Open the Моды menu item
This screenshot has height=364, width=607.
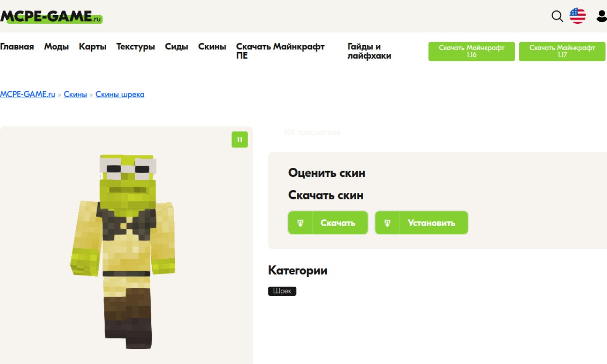tap(56, 46)
